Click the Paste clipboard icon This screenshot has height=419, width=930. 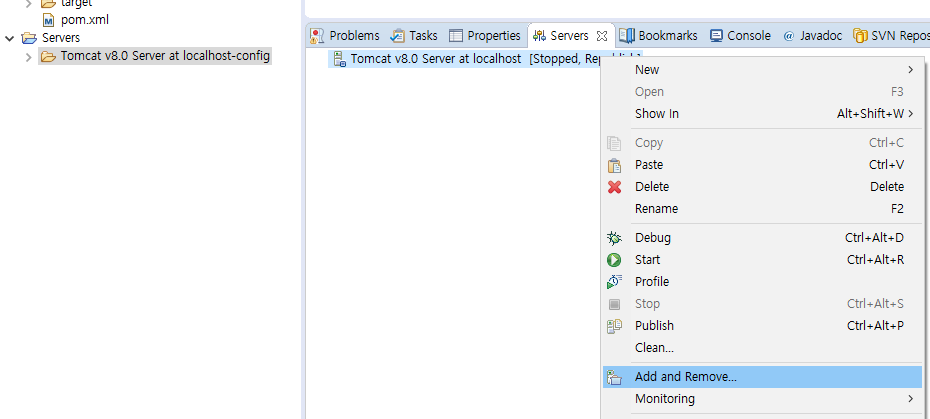coord(615,165)
